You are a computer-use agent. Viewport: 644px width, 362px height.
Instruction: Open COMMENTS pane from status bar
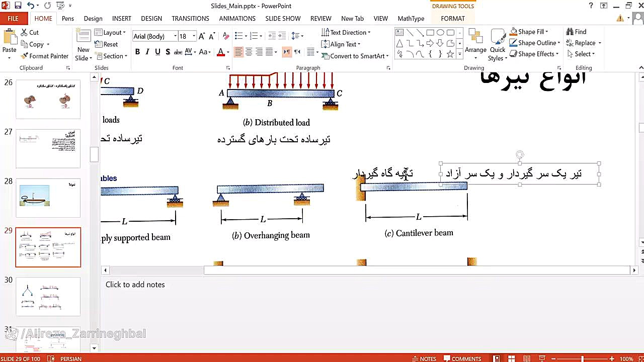click(462, 358)
